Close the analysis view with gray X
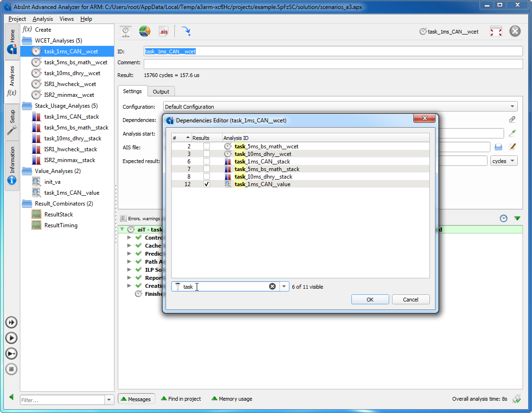The width and height of the screenshot is (532, 413). 515,31
